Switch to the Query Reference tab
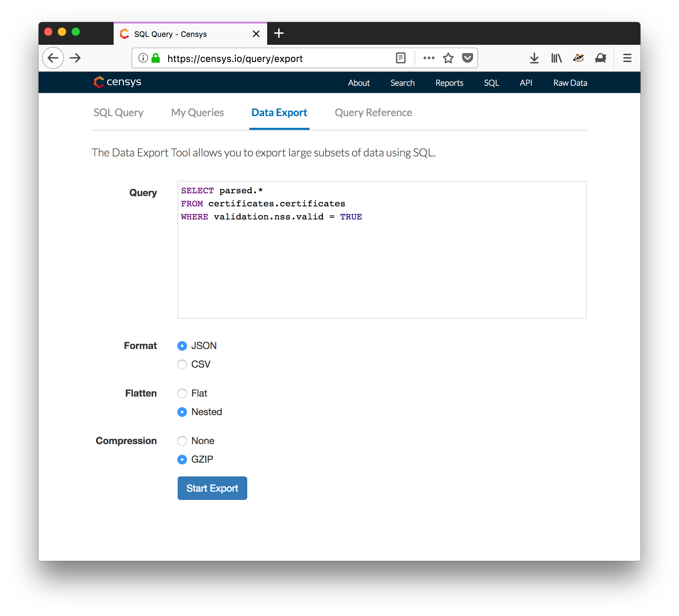679x616 pixels. pos(373,112)
